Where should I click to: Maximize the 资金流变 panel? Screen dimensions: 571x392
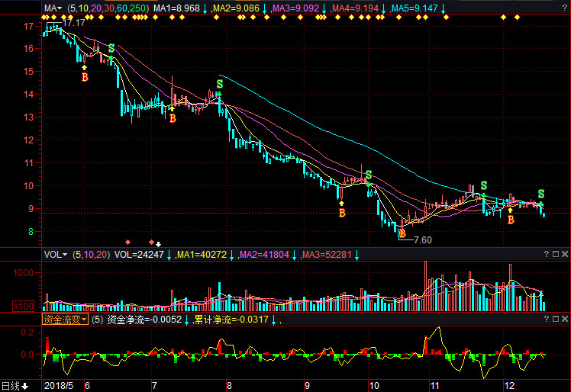tap(554, 320)
